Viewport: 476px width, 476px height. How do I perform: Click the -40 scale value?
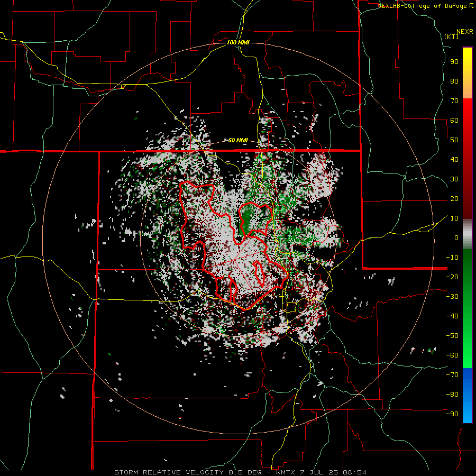[452, 316]
